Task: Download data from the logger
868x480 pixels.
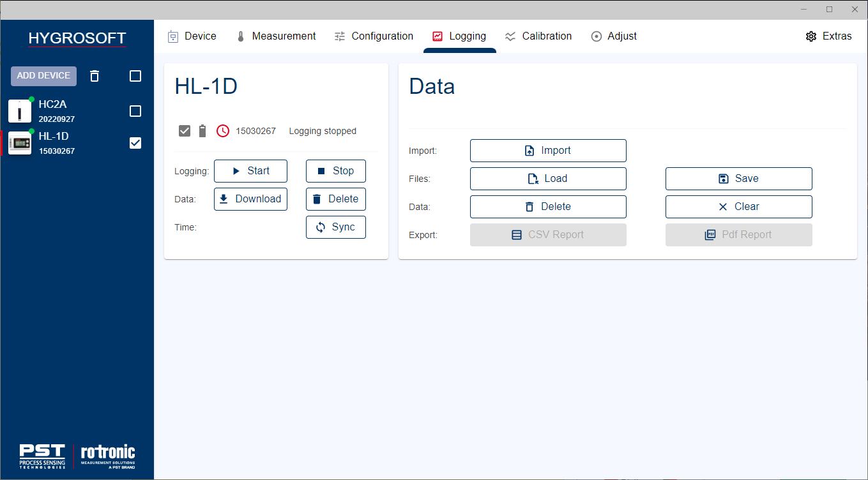Action: 250,199
